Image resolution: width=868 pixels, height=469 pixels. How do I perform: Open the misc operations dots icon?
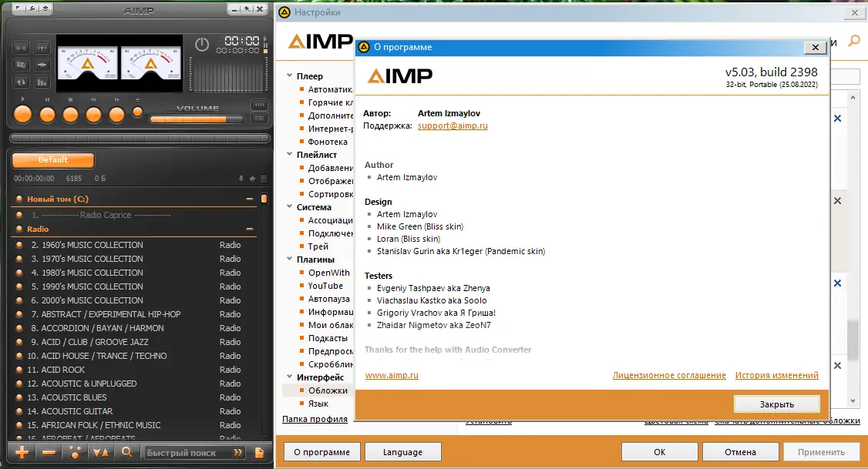[75, 452]
